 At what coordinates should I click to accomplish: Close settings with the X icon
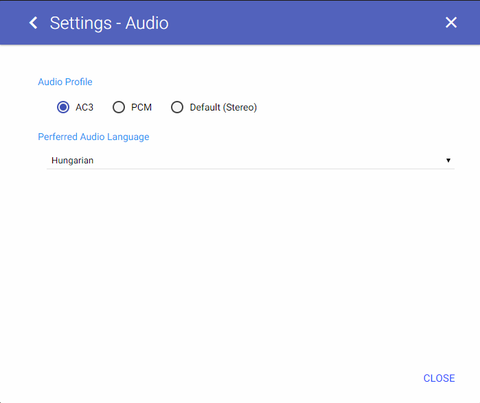click(451, 23)
